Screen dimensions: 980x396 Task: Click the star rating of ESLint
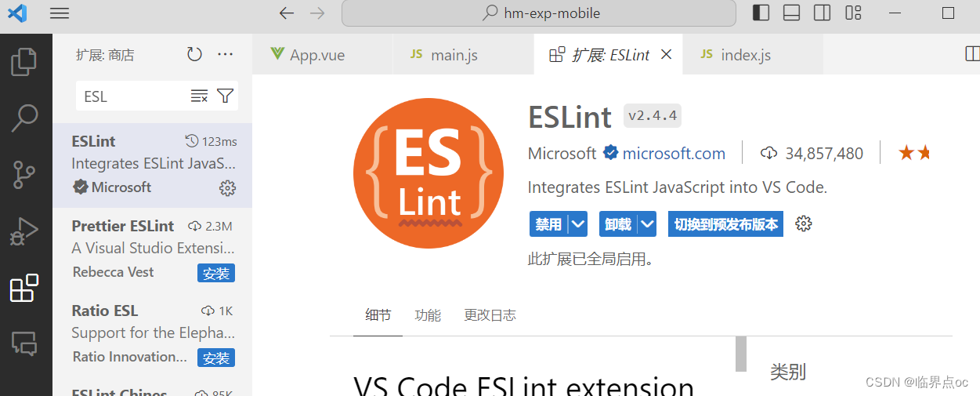[914, 153]
